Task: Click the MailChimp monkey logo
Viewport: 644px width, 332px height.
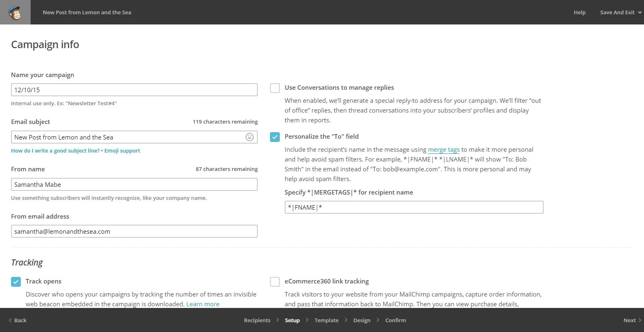Action: [x=15, y=12]
